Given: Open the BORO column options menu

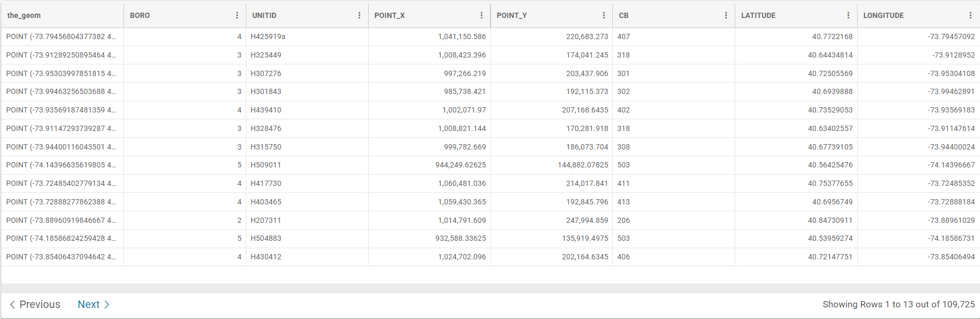Looking at the screenshot, I should (x=237, y=15).
